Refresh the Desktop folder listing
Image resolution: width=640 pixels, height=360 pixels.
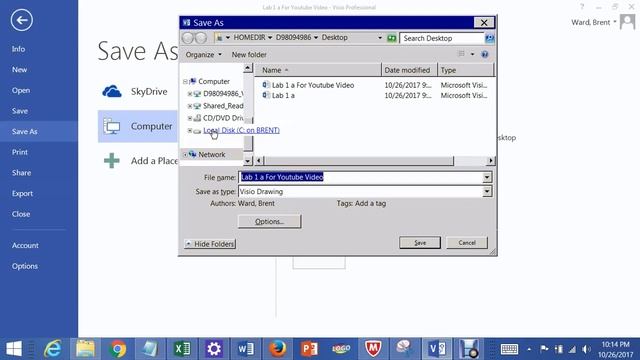coord(391,38)
